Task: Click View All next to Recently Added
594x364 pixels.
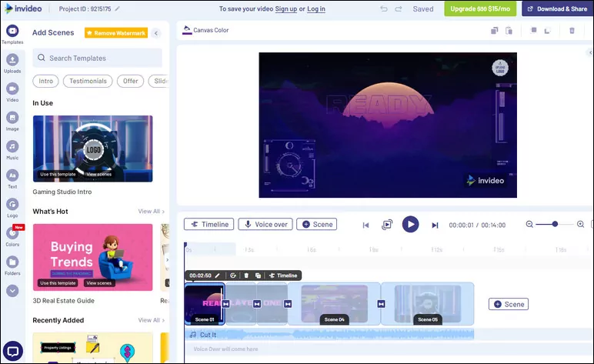Action: [x=151, y=320]
